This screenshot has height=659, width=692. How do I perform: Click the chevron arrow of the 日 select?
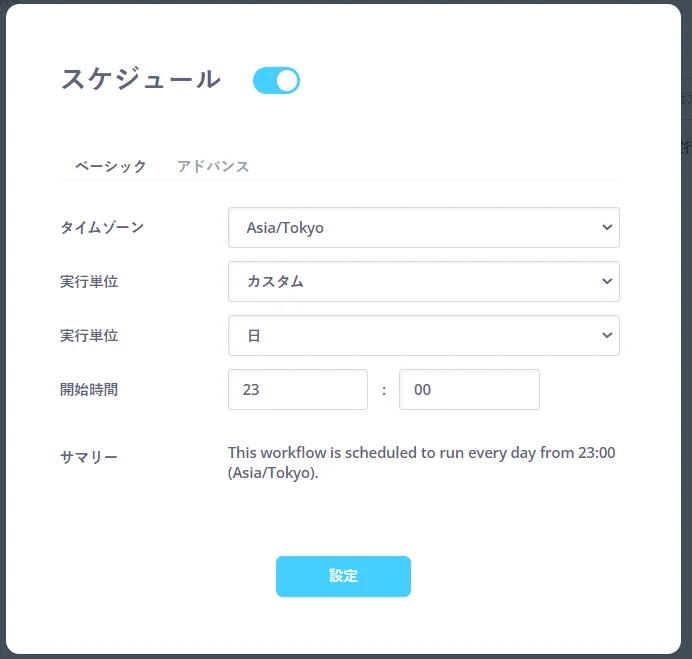point(606,336)
